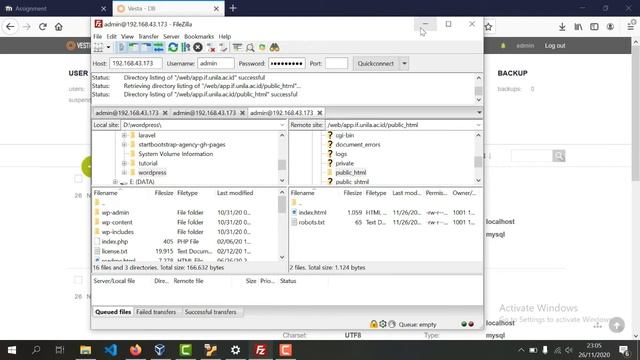Select the cgi-bin remote folder
Screen dimensions: 640x360
coord(344,135)
